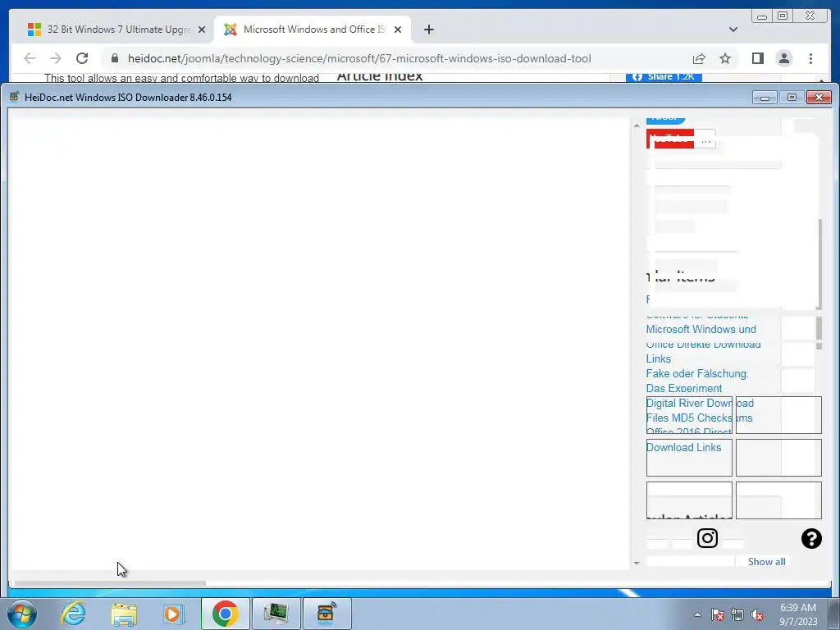
Task: Expand Chrome tab search chevron
Action: 733,30
